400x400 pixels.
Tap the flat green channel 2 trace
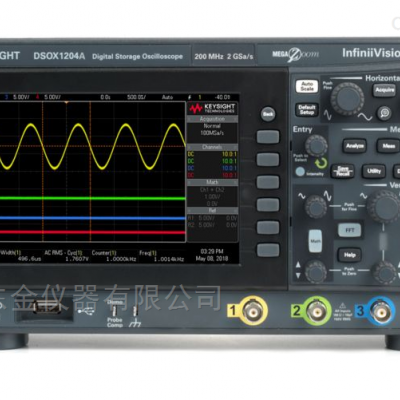tap(93, 199)
